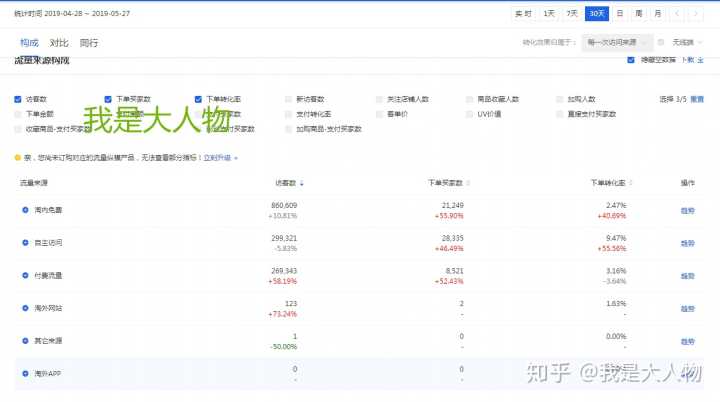Switch to the 对比 tab
This screenshot has width=720, height=402.
tap(59, 43)
